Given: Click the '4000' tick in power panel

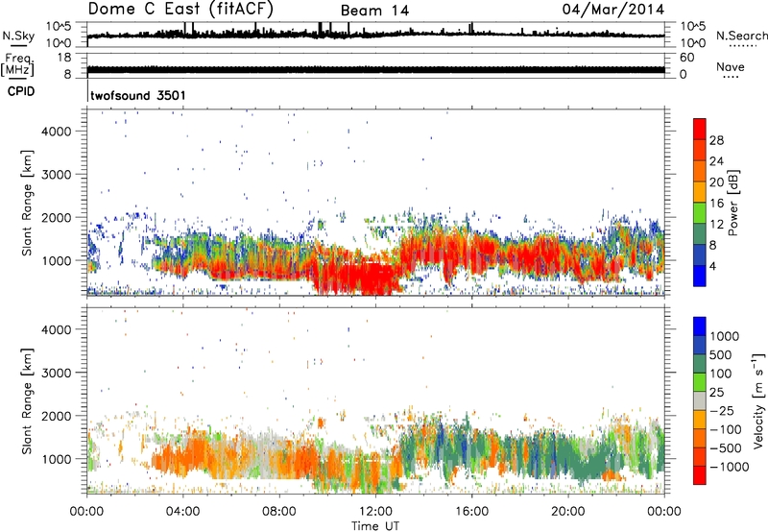Looking at the screenshot, I should [x=57, y=132].
